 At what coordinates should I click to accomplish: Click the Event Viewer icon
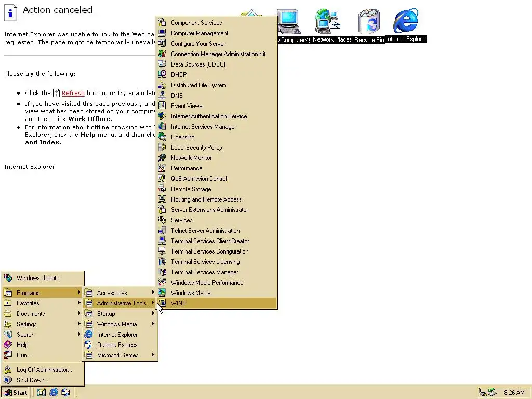pyautogui.click(x=162, y=105)
